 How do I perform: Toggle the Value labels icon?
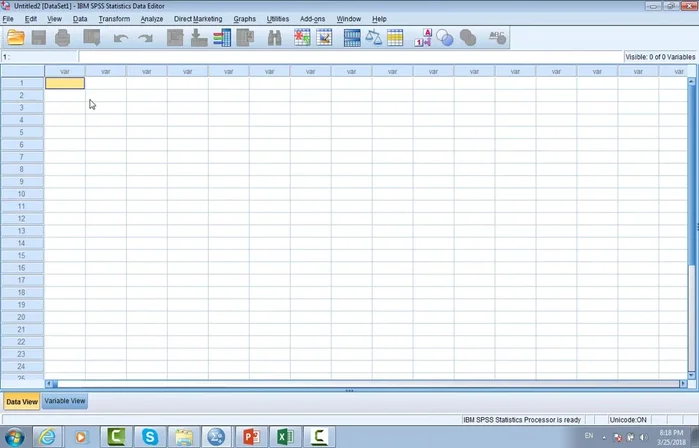coord(423,37)
